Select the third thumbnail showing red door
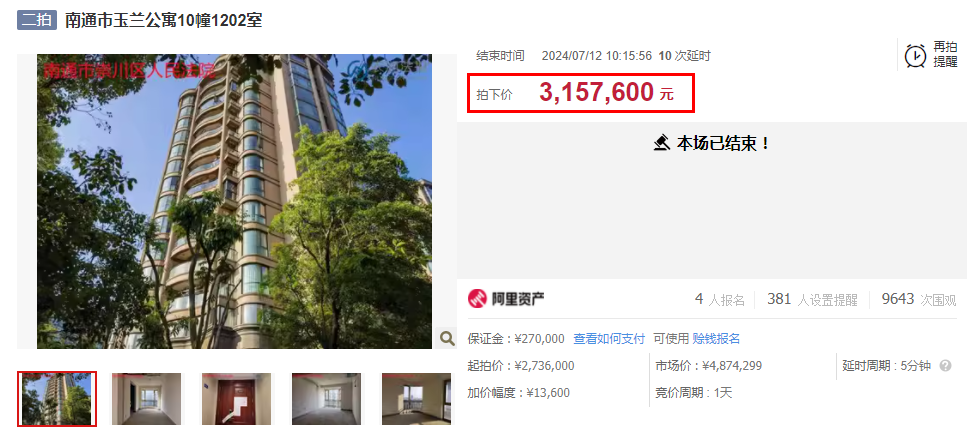 click(x=236, y=398)
